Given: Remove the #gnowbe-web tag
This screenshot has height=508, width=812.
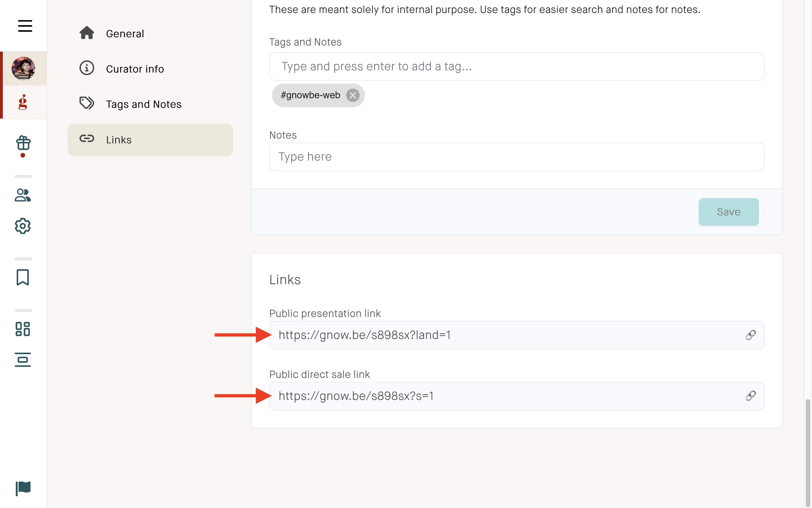Looking at the screenshot, I should 353,95.
